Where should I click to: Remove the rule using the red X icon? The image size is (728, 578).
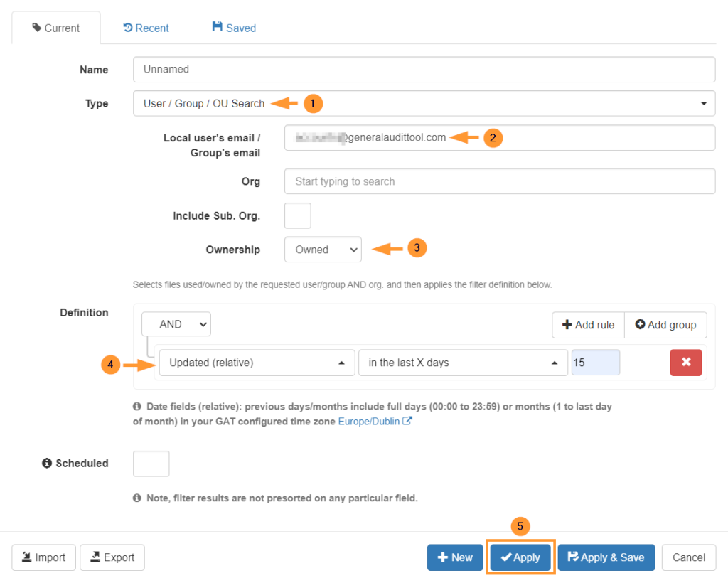685,363
